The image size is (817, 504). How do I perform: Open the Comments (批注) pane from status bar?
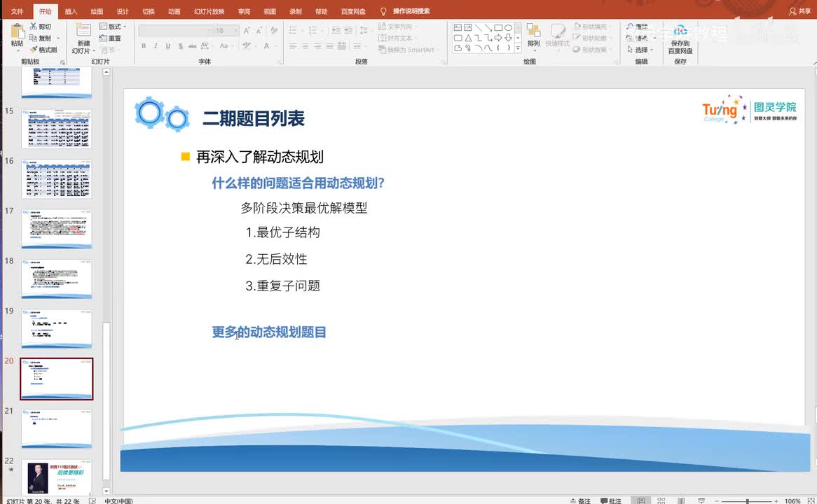(611, 500)
